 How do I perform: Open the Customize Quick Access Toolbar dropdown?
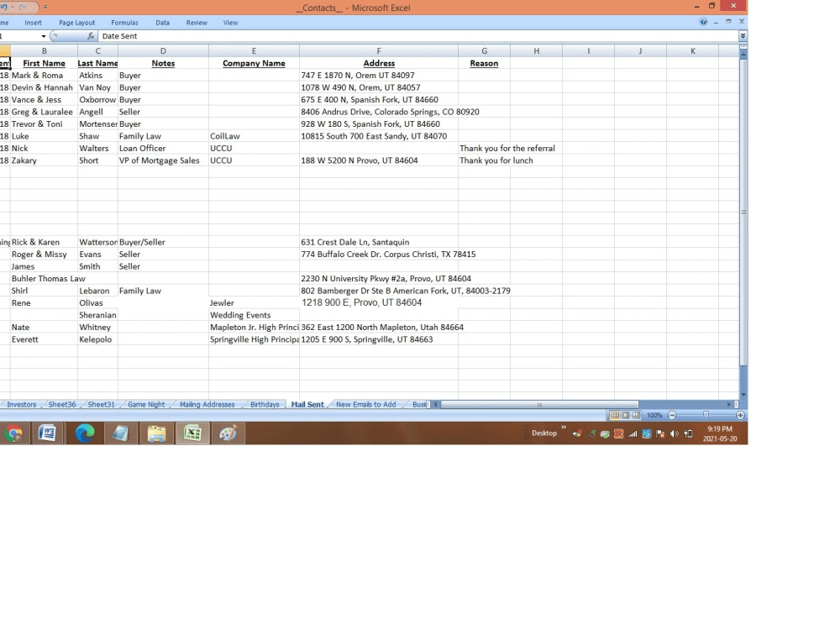(45, 8)
